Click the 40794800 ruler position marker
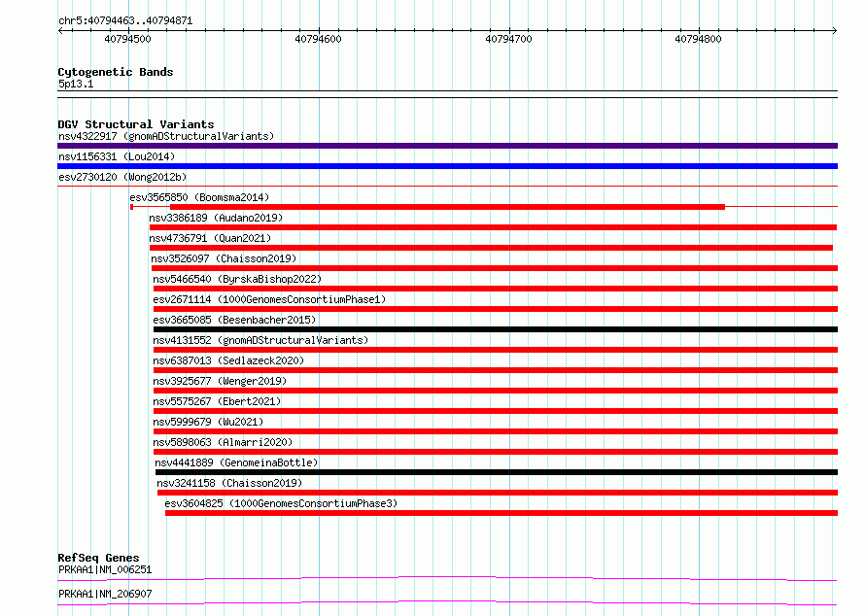Image resolution: width=865 pixels, height=616 pixels. tap(698, 39)
